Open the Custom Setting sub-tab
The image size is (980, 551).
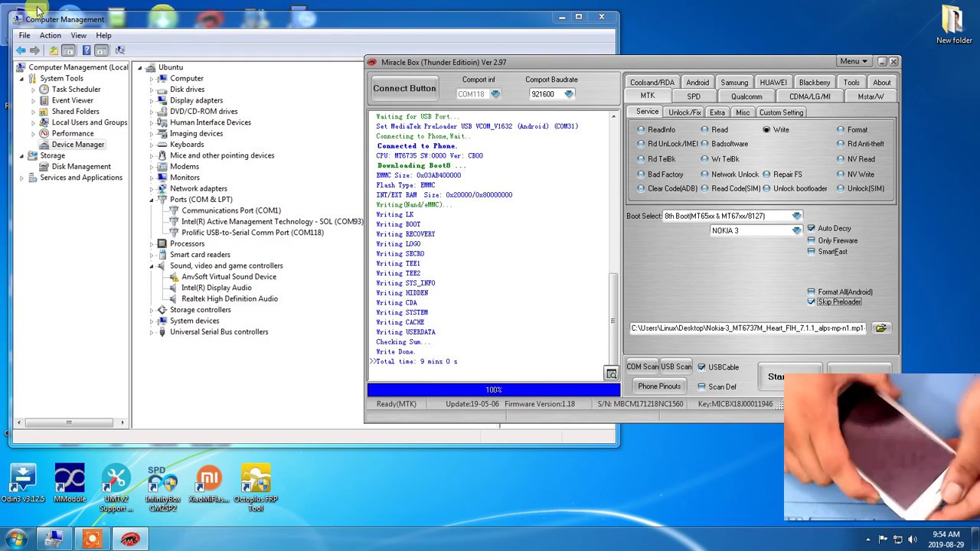pyautogui.click(x=781, y=112)
